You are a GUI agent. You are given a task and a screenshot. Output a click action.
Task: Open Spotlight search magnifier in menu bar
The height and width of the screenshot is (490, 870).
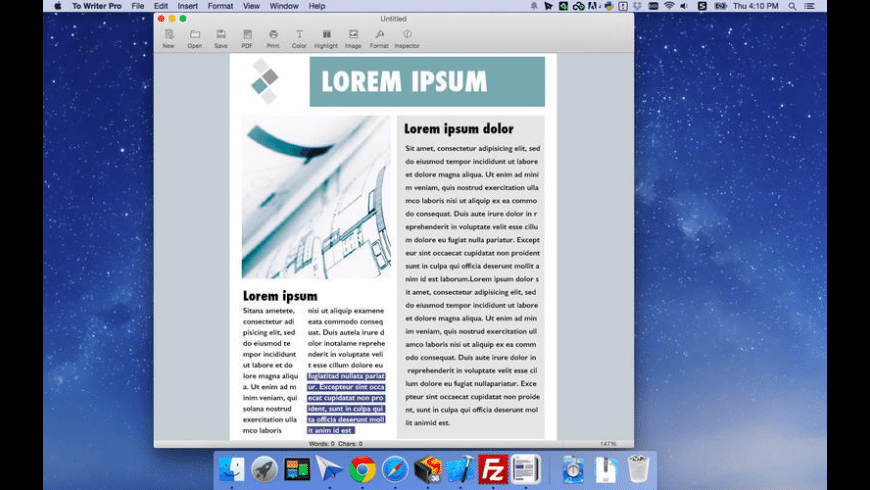(x=792, y=6)
